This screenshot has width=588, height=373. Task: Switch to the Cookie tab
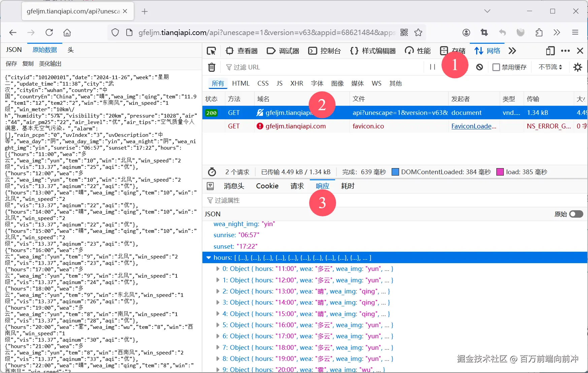click(267, 186)
